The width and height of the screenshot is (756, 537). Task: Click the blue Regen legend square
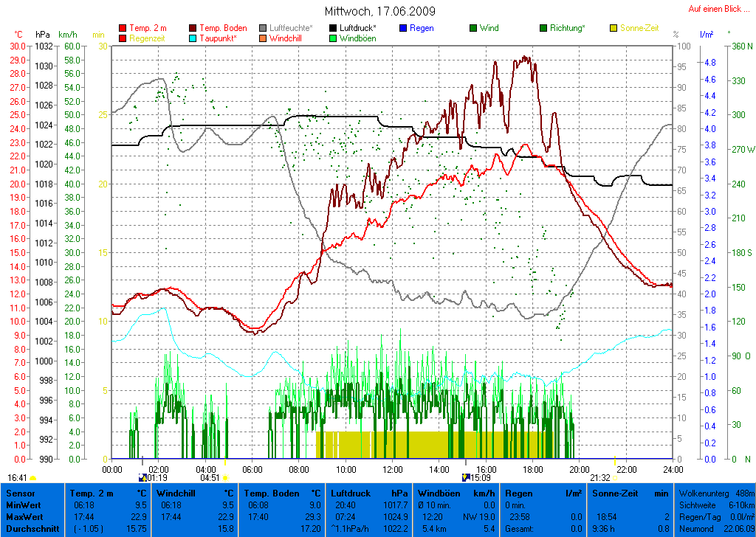(403, 28)
